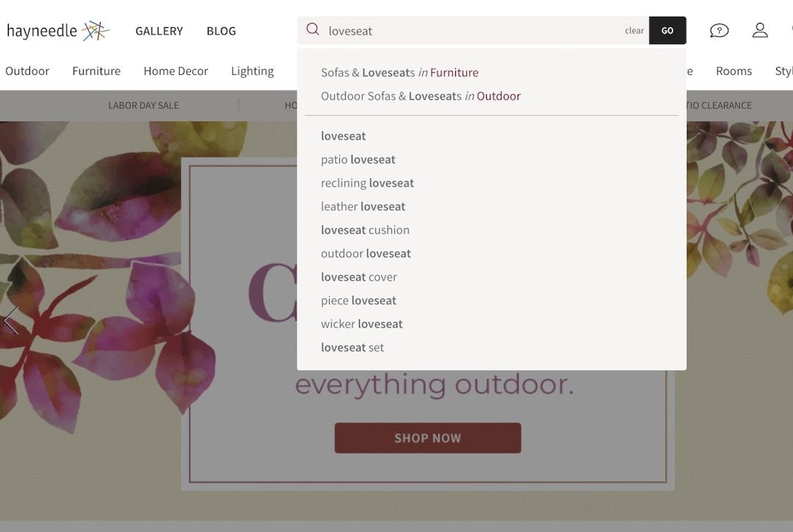The width and height of the screenshot is (793, 532).
Task: Open the help chat bubble icon
Action: pos(719,30)
